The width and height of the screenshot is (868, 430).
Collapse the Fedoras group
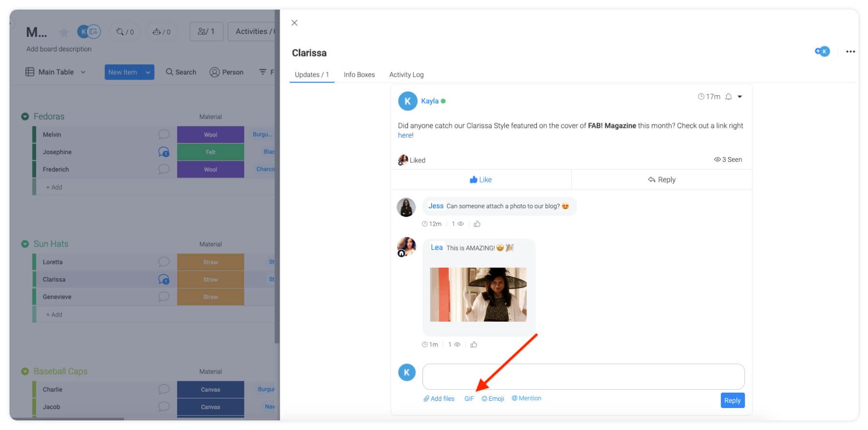25,116
